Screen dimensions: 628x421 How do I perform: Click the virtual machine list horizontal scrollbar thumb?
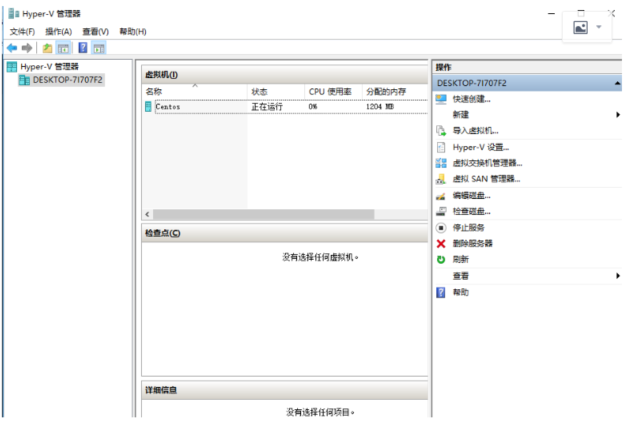coord(264,215)
